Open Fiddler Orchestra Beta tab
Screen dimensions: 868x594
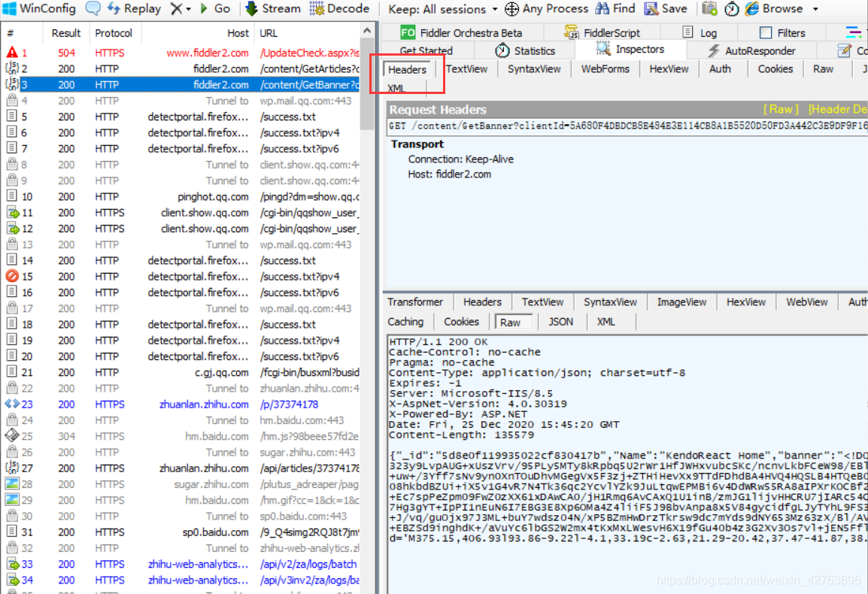(462, 32)
